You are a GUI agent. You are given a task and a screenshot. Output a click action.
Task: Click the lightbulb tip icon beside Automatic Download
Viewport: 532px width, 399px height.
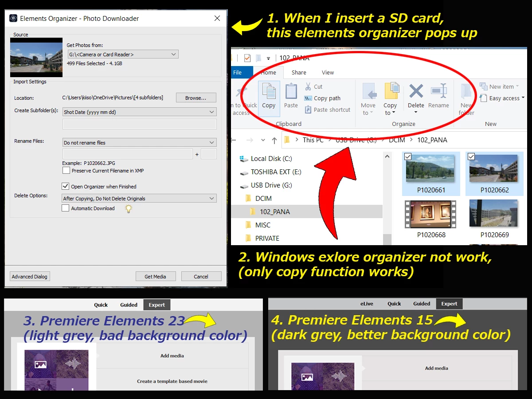click(x=129, y=208)
